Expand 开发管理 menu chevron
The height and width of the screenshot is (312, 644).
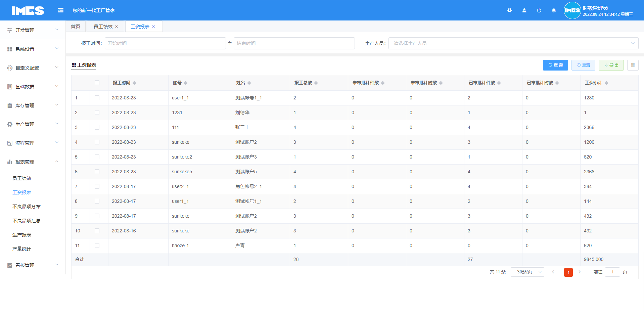(x=57, y=30)
